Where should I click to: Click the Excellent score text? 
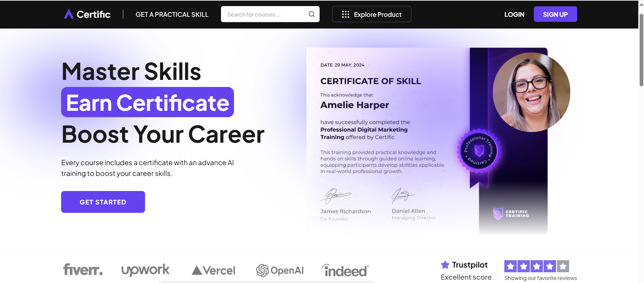(x=466, y=277)
